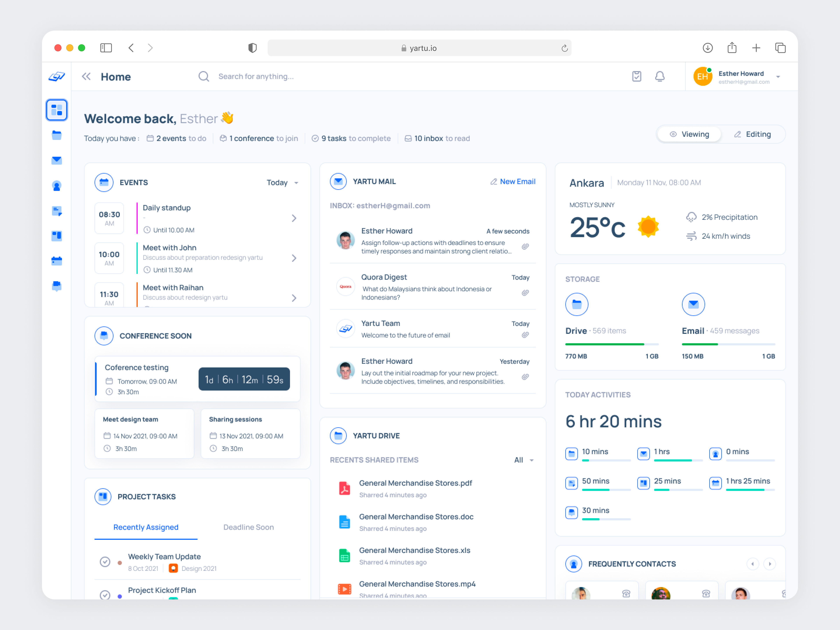The image size is (840, 630).
Task: Open General Merchandise Stores.pdf file
Action: pos(415,483)
